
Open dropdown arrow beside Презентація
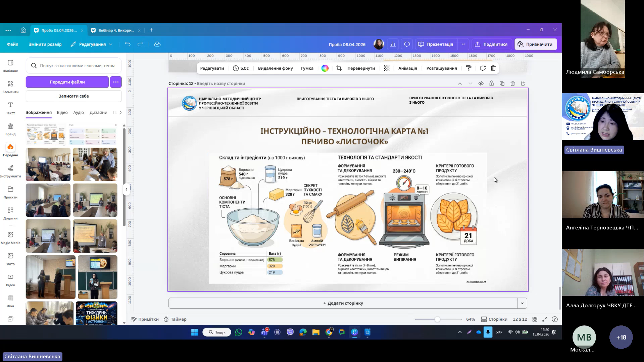(x=463, y=44)
